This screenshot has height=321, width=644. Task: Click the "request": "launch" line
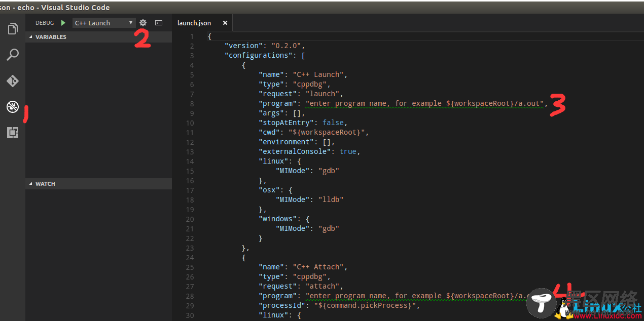click(x=301, y=94)
